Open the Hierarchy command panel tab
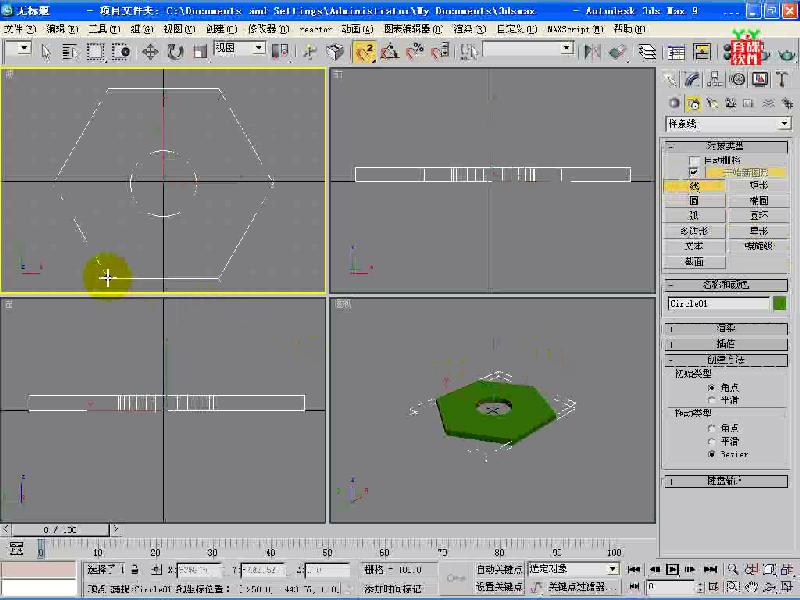The image size is (800, 600). point(715,79)
